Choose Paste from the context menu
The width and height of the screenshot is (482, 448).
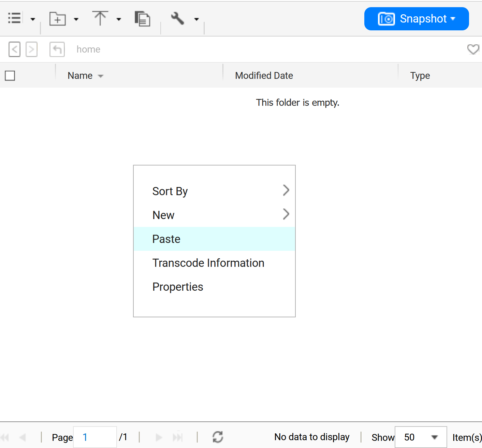(x=214, y=239)
